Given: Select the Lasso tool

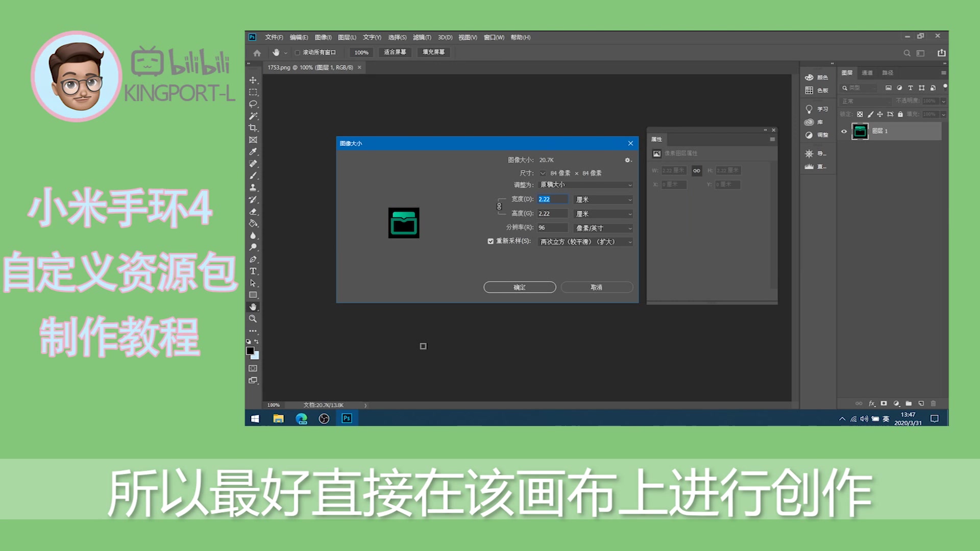Looking at the screenshot, I should [253, 104].
